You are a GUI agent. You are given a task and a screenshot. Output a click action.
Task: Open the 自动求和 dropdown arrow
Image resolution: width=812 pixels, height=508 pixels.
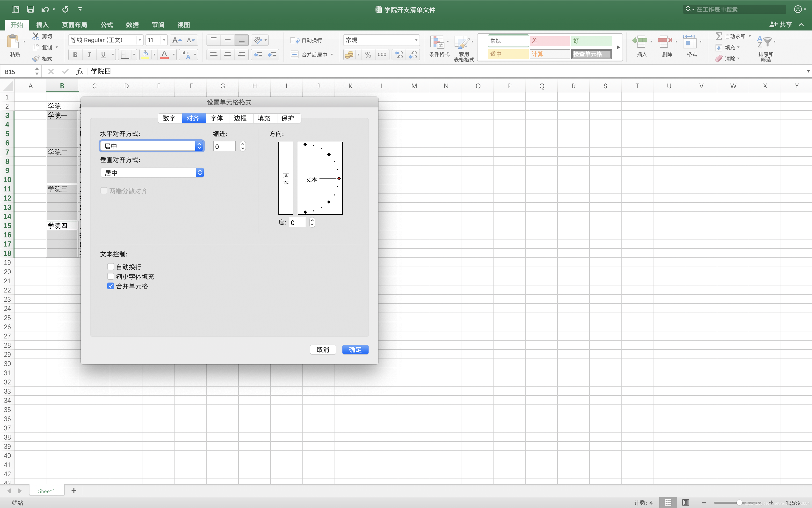(x=750, y=36)
